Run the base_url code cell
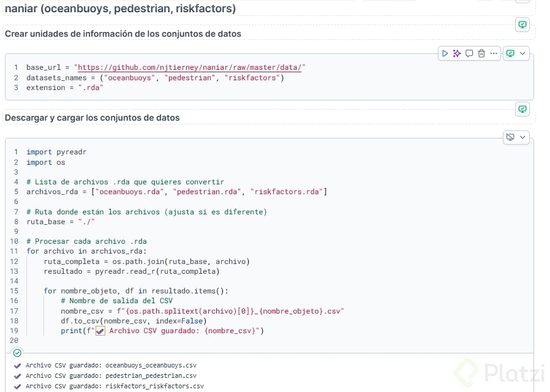This screenshot has height=392, width=550. coord(445,53)
